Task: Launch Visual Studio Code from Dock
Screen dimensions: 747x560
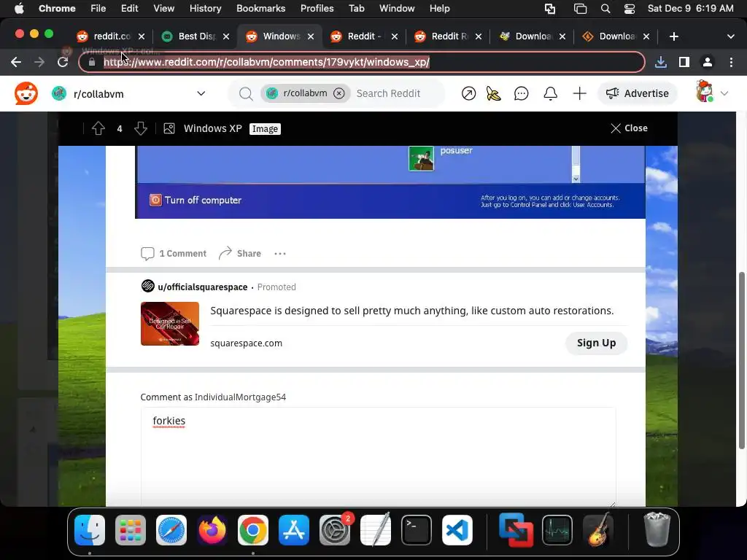Action: (x=457, y=530)
